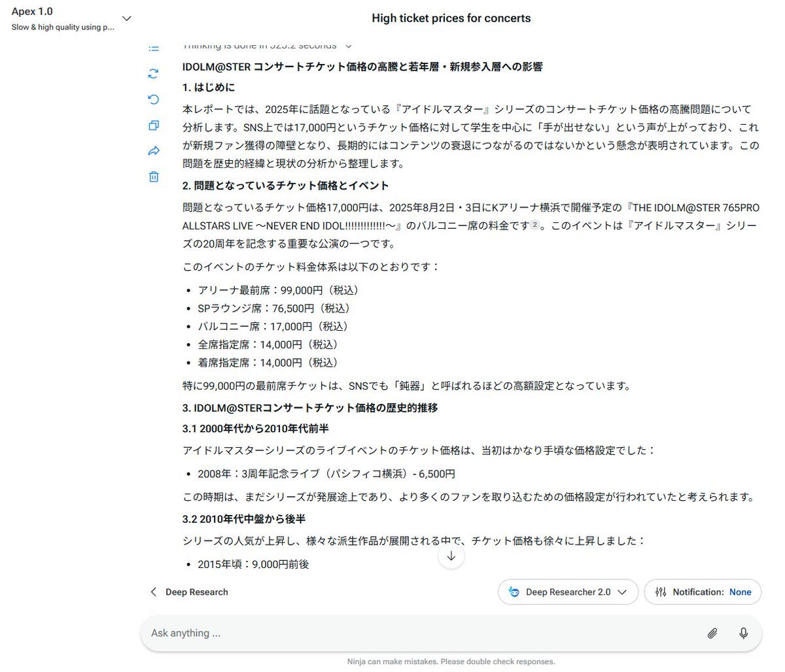
Task: Click the disclaimer Ninja can make mistakes
Action: tap(451, 662)
